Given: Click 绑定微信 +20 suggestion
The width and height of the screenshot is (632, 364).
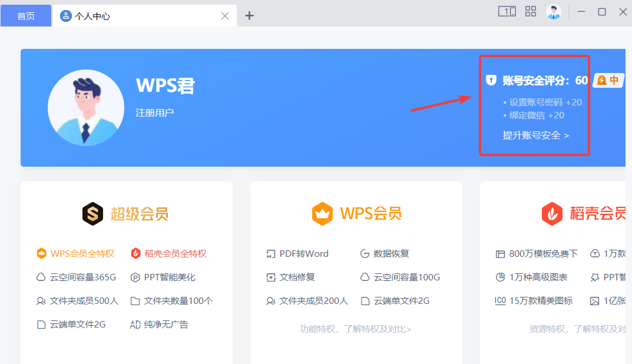Looking at the screenshot, I should coord(537,115).
